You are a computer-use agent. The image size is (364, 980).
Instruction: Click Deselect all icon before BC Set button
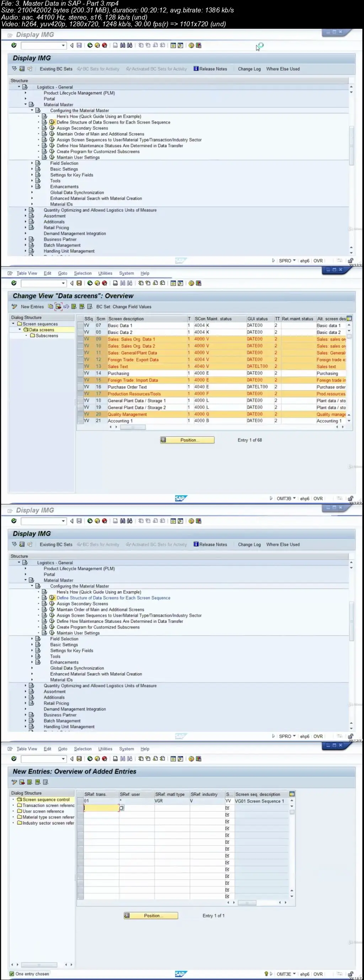click(x=90, y=307)
